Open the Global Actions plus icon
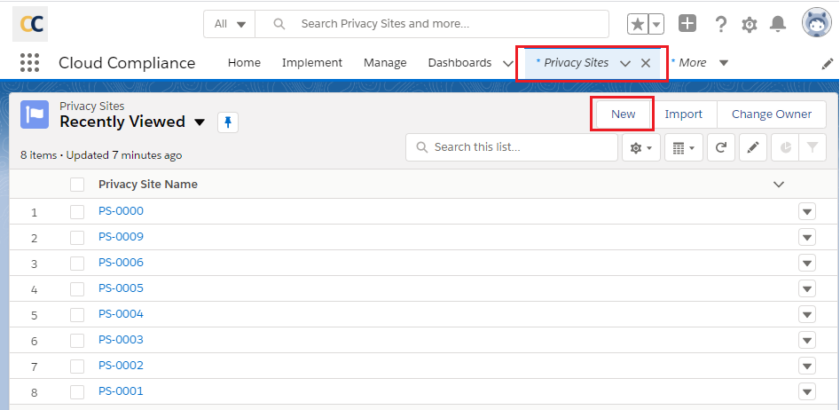This screenshot has height=410, width=840. point(687,24)
